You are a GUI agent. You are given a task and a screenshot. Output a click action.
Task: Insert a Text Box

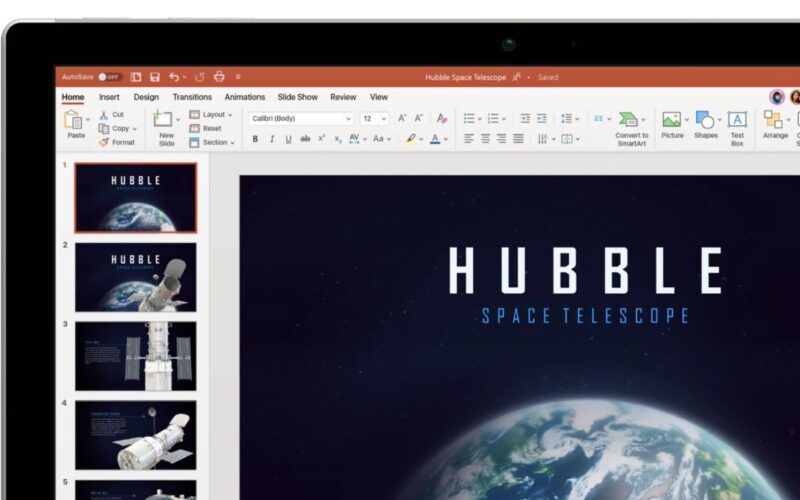(x=737, y=129)
